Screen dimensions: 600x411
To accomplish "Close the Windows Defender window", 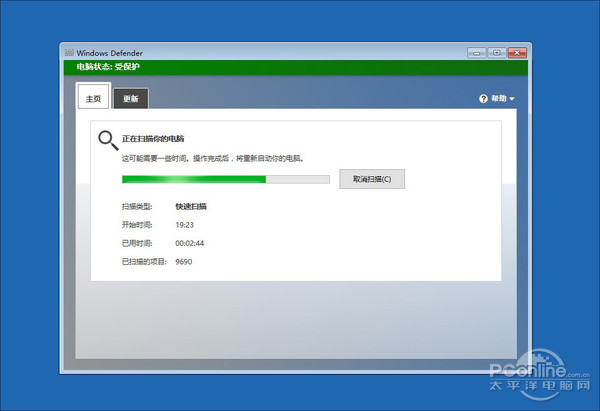I will pyautogui.click(x=518, y=52).
